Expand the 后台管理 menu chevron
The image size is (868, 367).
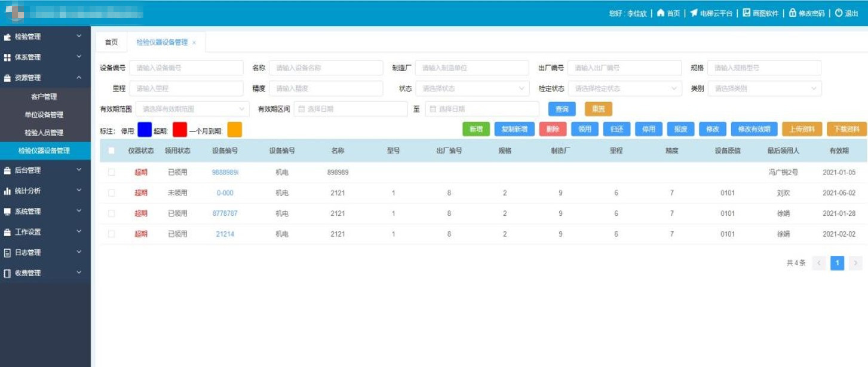point(79,170)
